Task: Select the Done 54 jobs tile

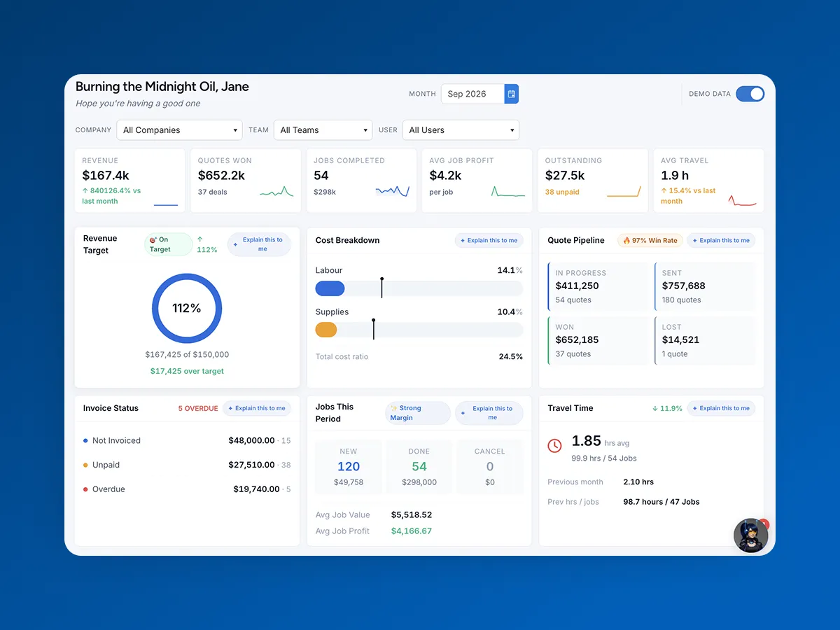Action: 419,467
